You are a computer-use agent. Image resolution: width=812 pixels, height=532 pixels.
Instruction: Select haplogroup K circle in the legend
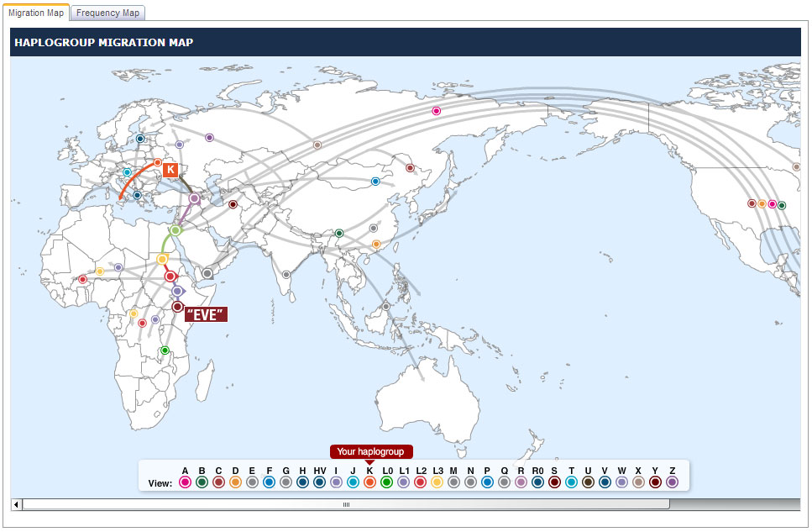point(369,482)
